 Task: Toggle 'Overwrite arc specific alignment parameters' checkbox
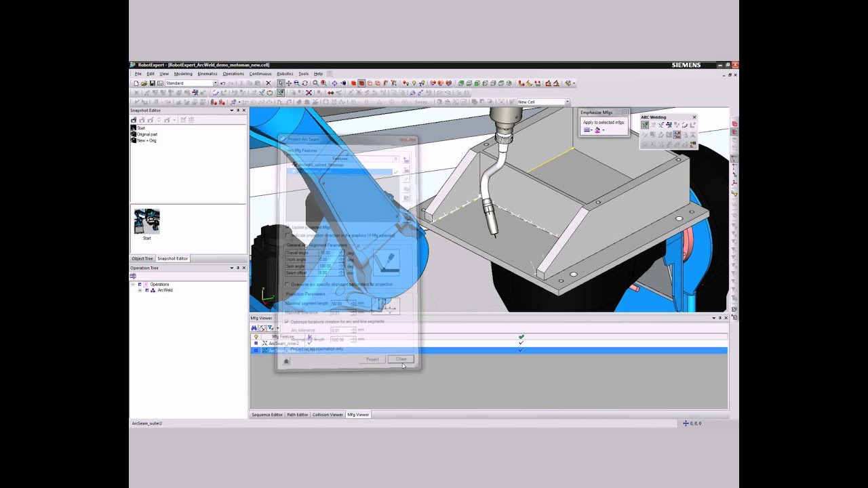coord(287,284)
